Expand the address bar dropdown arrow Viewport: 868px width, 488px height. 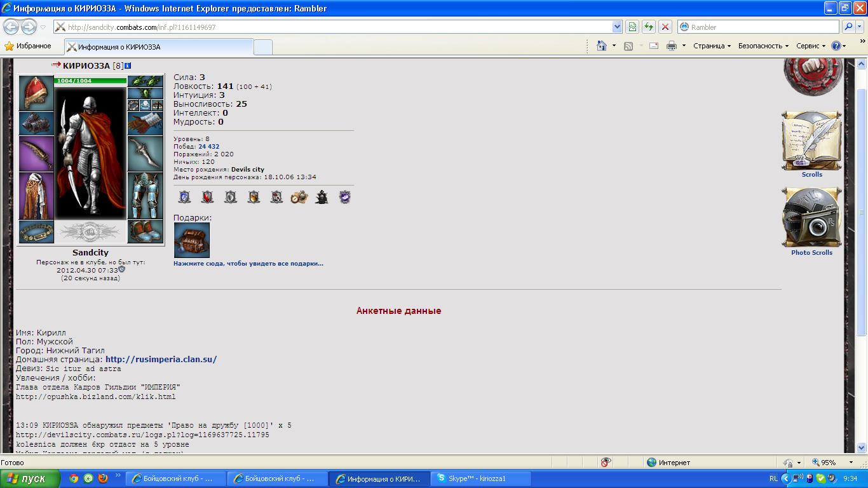617,27
